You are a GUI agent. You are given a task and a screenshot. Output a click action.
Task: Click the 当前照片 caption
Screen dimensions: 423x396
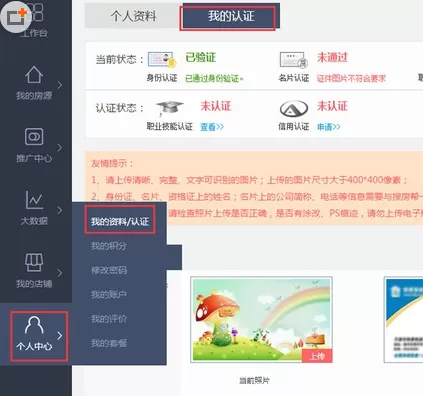pos(255,380)
